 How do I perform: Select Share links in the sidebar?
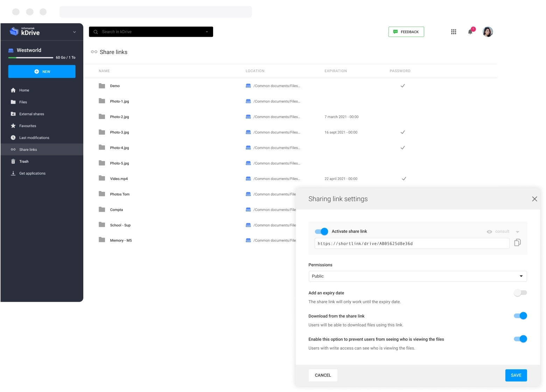42,149
